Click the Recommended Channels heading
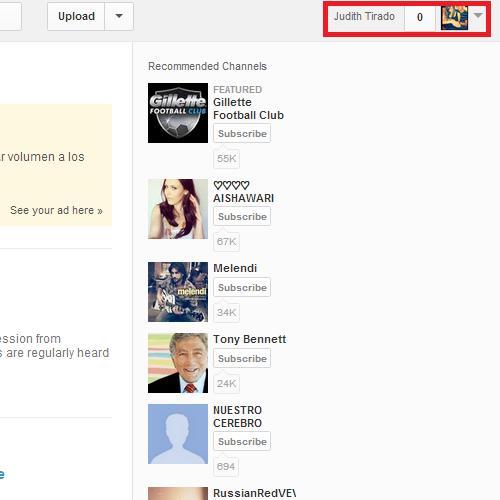 click(207, 66)
